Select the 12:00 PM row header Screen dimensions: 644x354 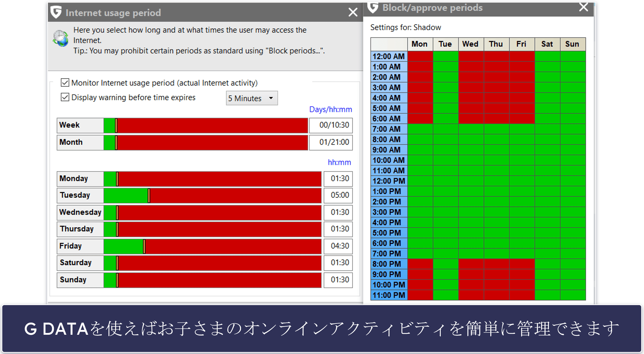tap(389, 181)
